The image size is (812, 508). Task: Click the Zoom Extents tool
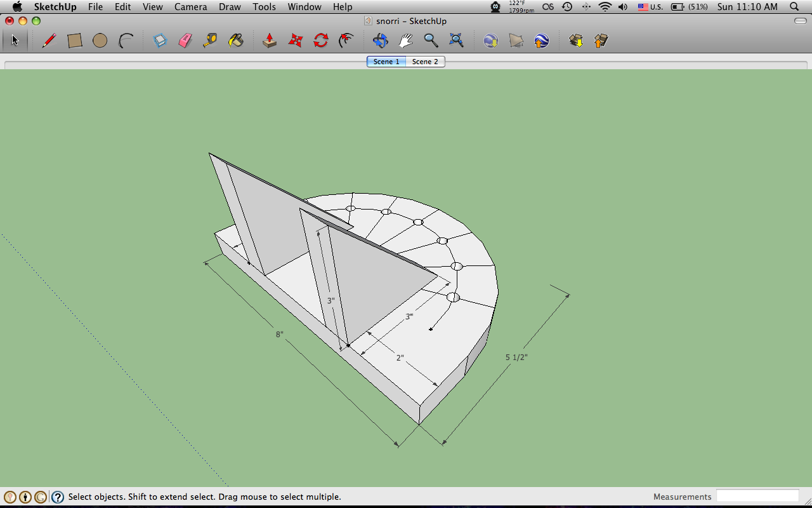[x=456, y=41]
